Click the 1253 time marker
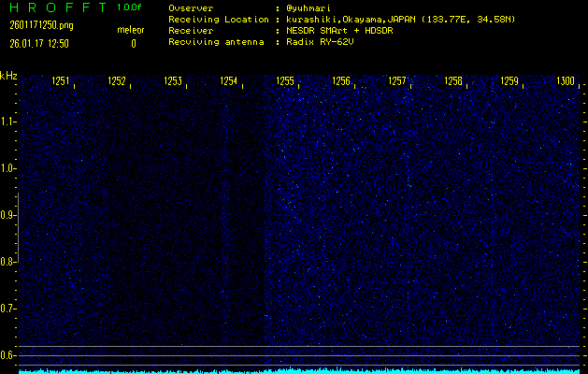588x374 pixels. [x=173, y=81]
